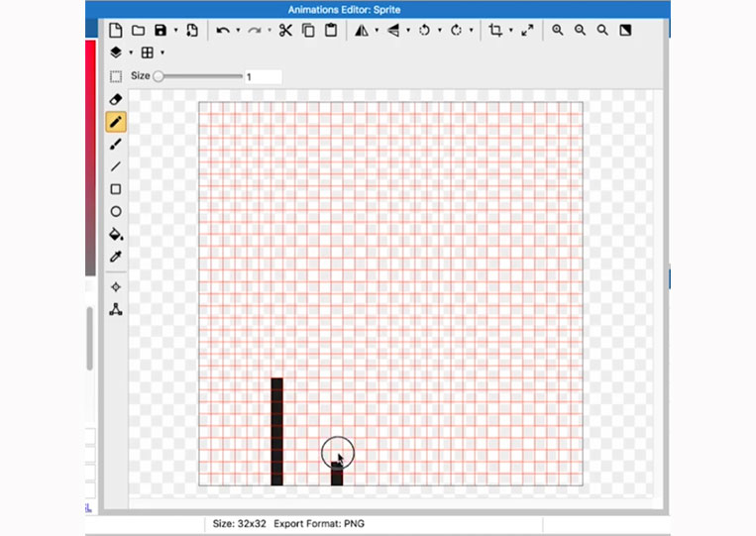The height and width of the screenshot is (536, 756).
Task: Click the left panel vertical scrollbar
Action: pos(90,339)
